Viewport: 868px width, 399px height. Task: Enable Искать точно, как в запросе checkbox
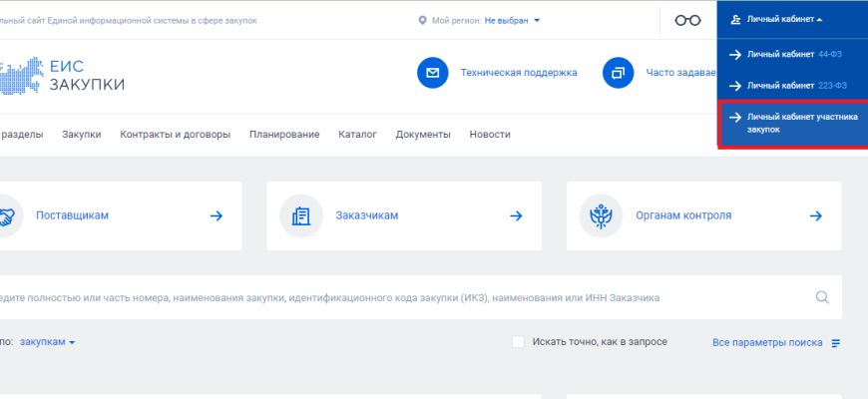[x=518, y=342]
